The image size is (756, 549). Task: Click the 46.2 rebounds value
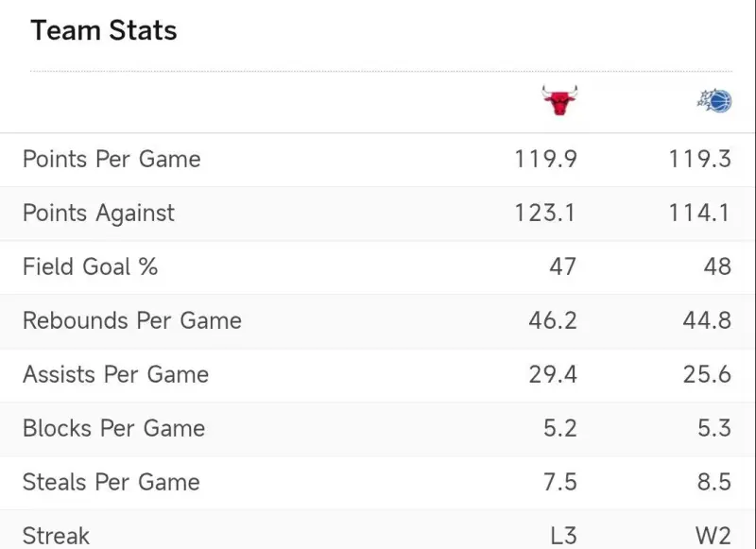point(552,320)
